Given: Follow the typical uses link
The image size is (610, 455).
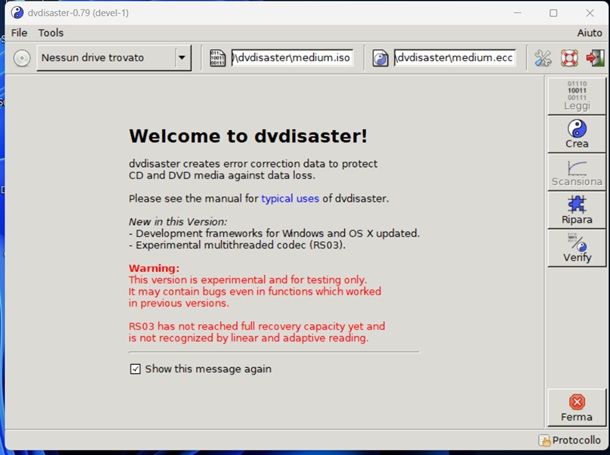Looking at the screenshot, I should (290, 199).
